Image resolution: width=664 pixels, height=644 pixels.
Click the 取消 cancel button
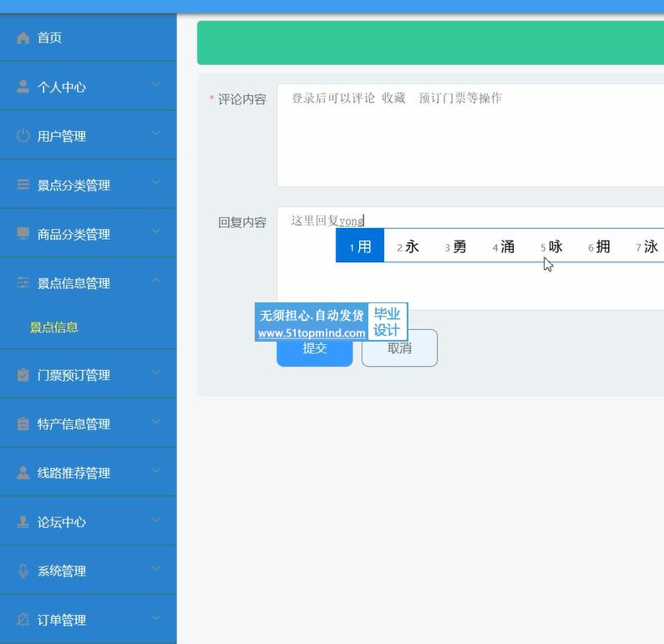click(399, 348)
